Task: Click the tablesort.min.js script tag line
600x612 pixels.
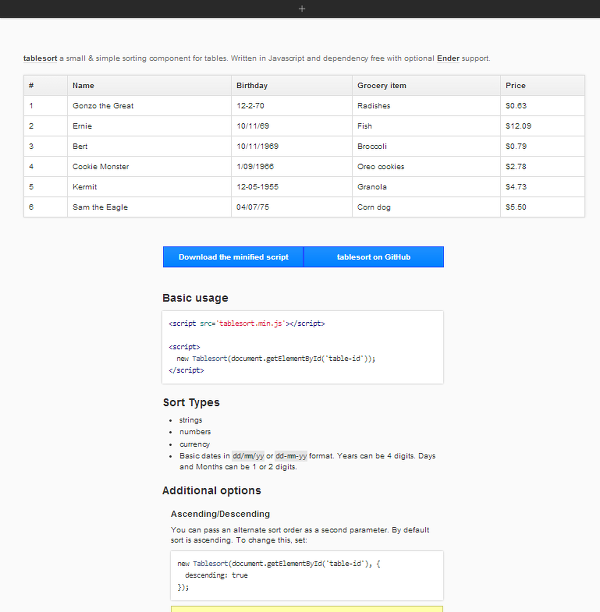Action: pyautogui.click(x=247, y=324)
